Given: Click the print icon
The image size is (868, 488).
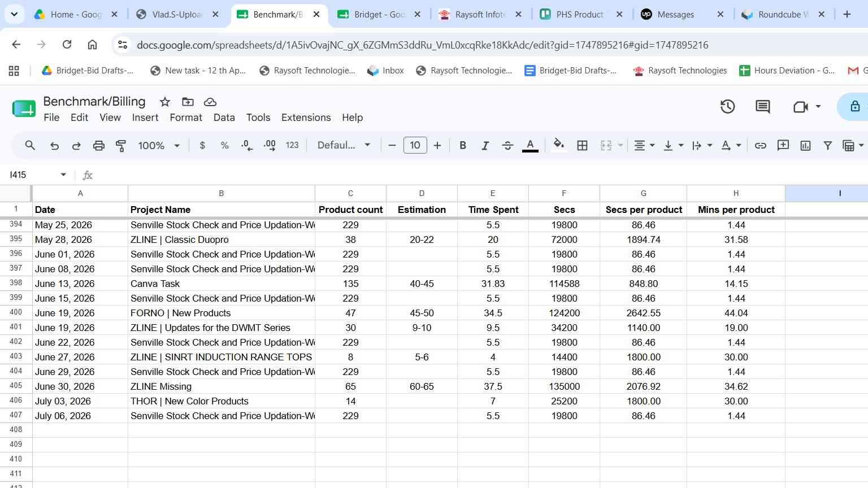Looking at the screenshot, I should coord(98,146).
